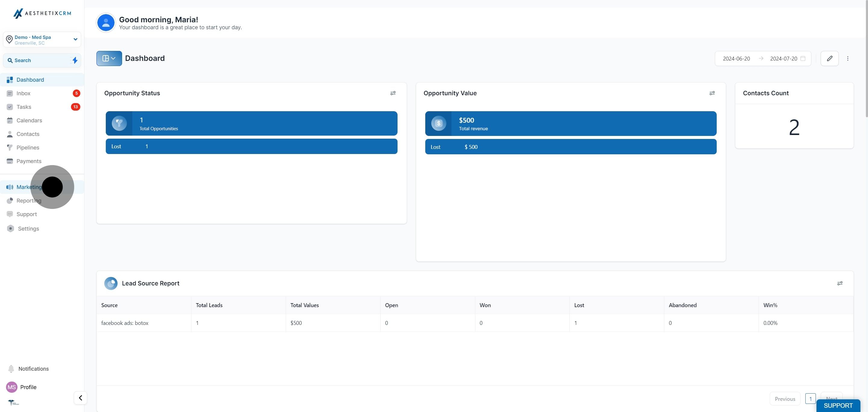This screenshot has height=412, width=868.
Task: Open Inbox in sidebar
Action: pos(42,93)
